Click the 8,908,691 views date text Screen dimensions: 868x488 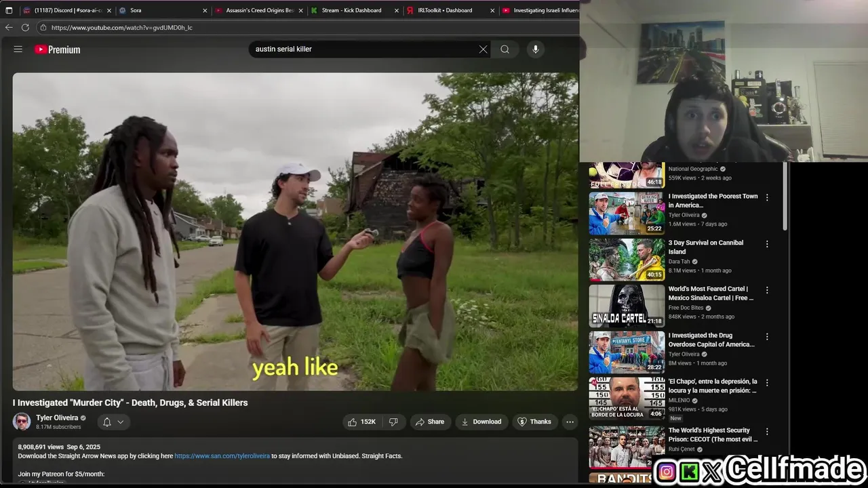(x=59, y=447)
